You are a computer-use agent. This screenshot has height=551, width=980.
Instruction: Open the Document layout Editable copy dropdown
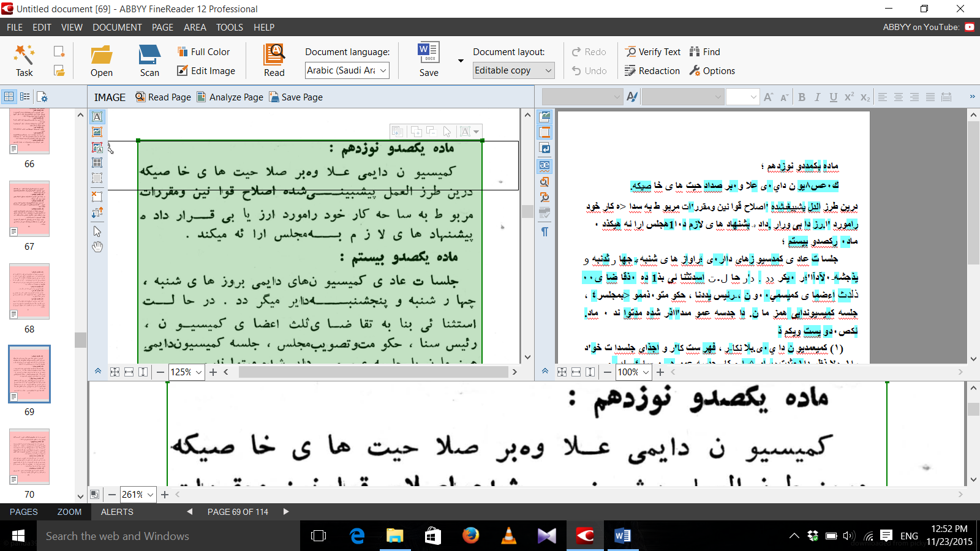(x=514, y=70)
